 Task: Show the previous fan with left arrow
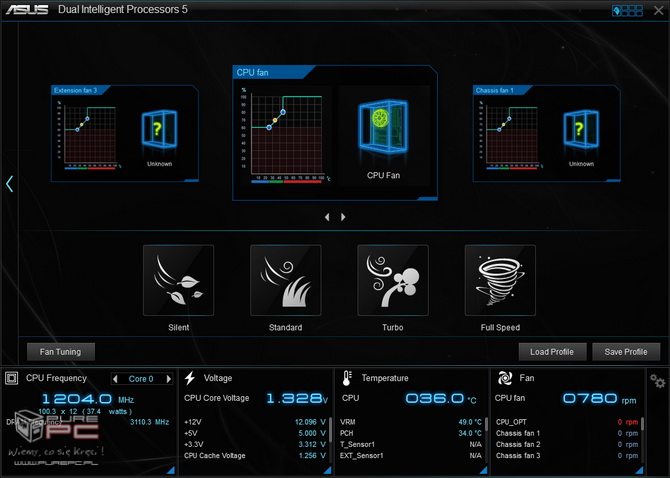327,217
